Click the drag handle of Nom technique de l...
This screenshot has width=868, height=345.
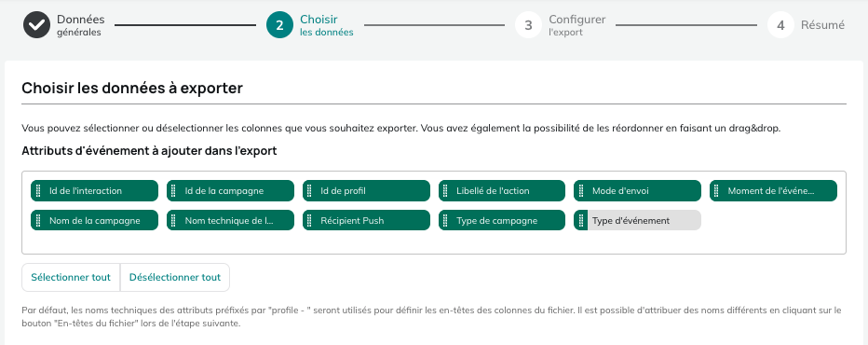pos(174,220)
